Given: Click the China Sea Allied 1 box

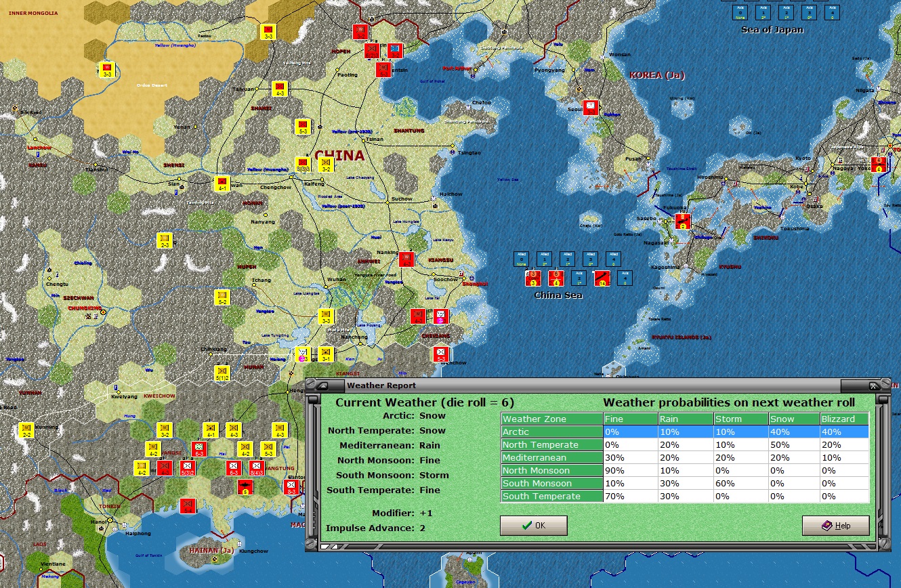Looking at the screenshot, I should coord(544,259).
